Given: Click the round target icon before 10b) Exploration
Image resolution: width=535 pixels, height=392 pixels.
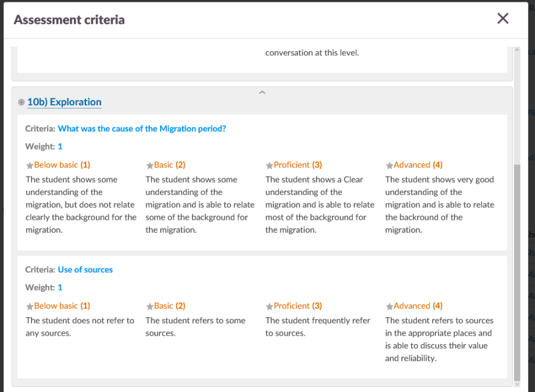Looking at the screenshot, I should click(22, 102).
